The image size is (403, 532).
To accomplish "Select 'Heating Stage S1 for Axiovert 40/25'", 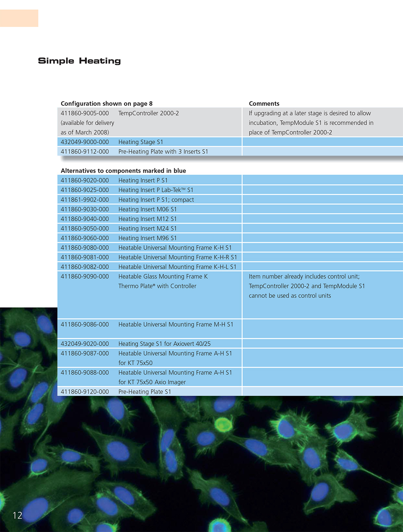I will click(165, 344).
